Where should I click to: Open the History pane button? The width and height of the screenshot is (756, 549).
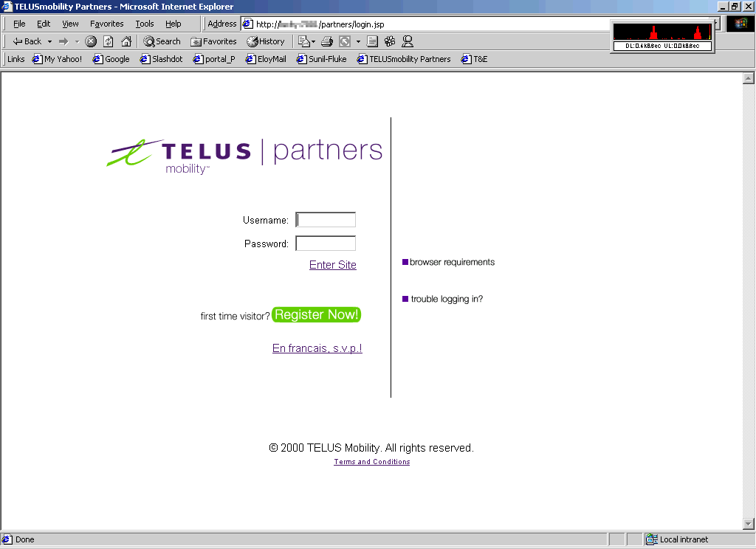[x=265, y=41]
